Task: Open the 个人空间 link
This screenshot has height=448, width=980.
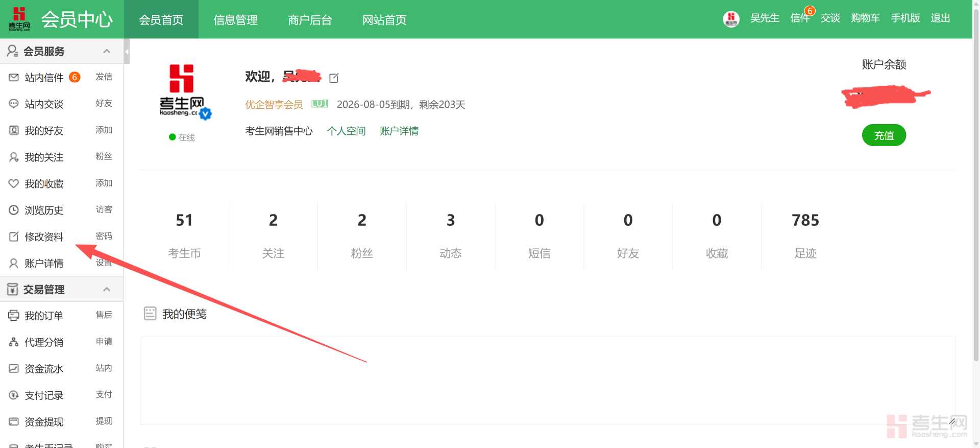Action: click(346, 131)
